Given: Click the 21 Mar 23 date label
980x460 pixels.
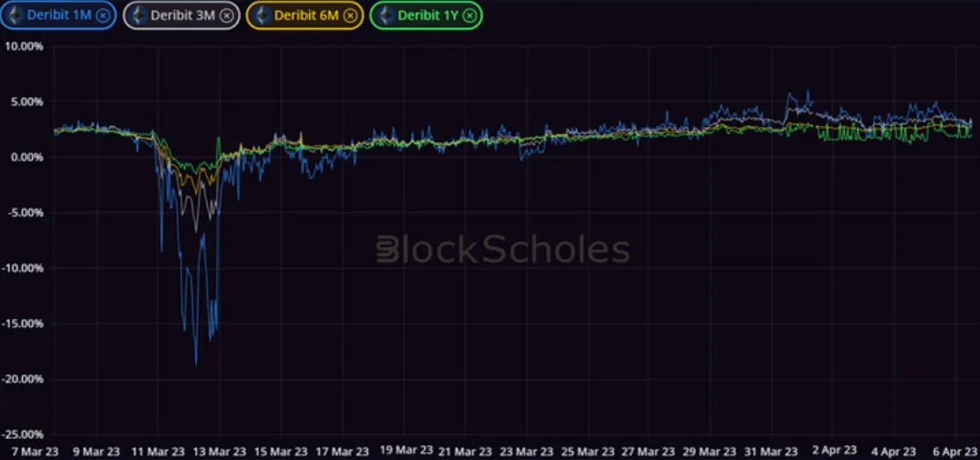Looking at the screenshot, I should coord(466,451).
